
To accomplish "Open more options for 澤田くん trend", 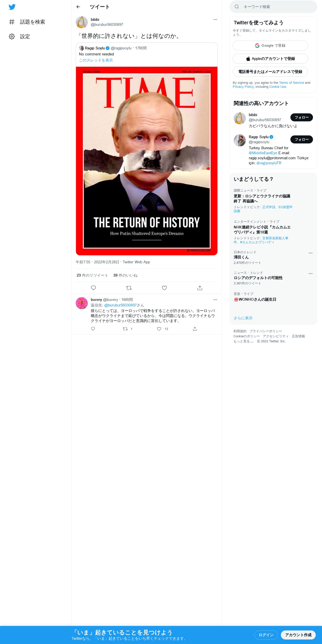I will (310, 253).
